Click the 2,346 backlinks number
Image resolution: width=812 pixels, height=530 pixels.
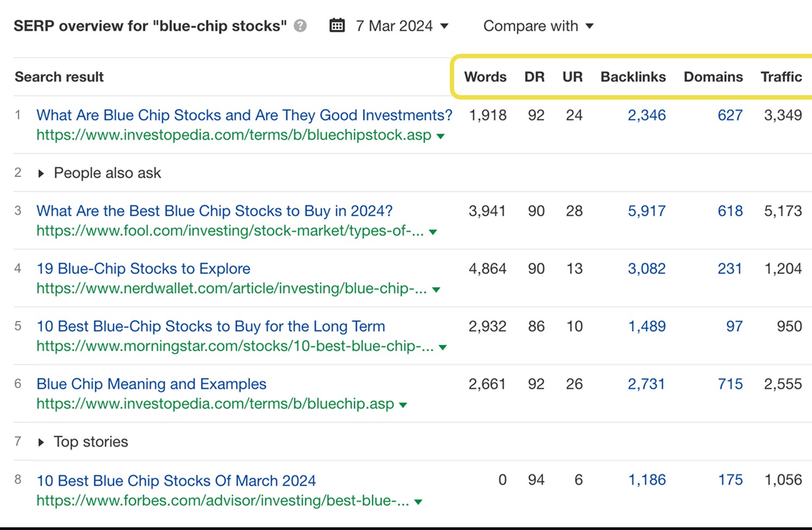pyautogui.click(x=647, y=115)
